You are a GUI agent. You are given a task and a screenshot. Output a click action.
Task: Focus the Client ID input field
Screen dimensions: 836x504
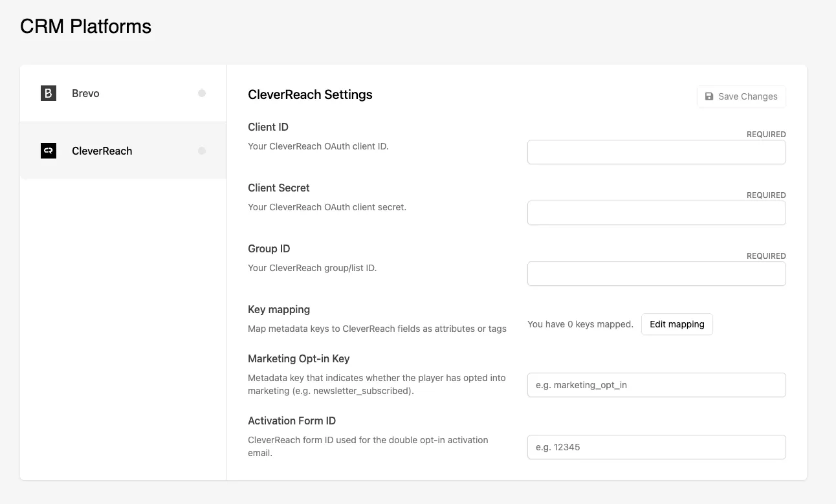click(x=656, y=152)
